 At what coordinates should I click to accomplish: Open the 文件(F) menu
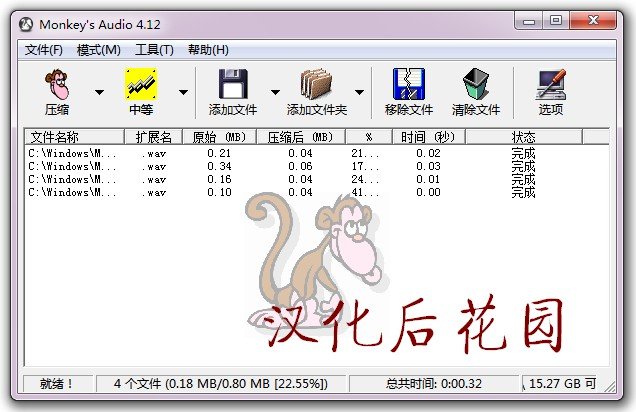click(x=44, y=50)
